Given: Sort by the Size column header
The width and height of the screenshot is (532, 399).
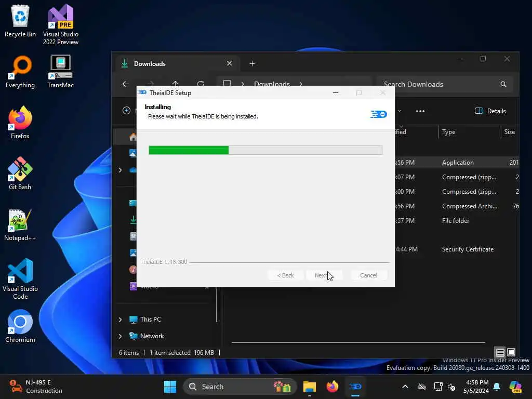Looking at the screenshot, I should point(510,132).
